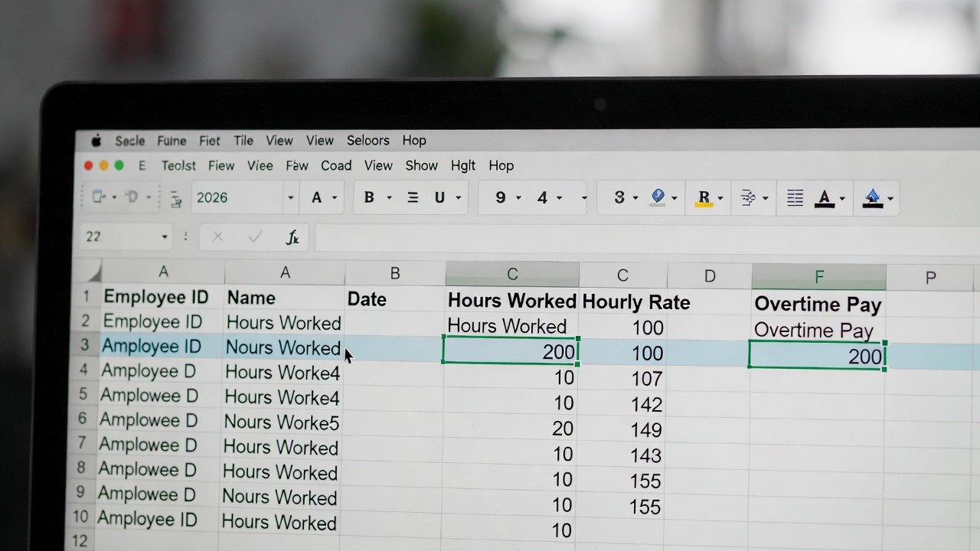Toggle Underline formatting button
980x551 pixels.
tap(439, 197)
